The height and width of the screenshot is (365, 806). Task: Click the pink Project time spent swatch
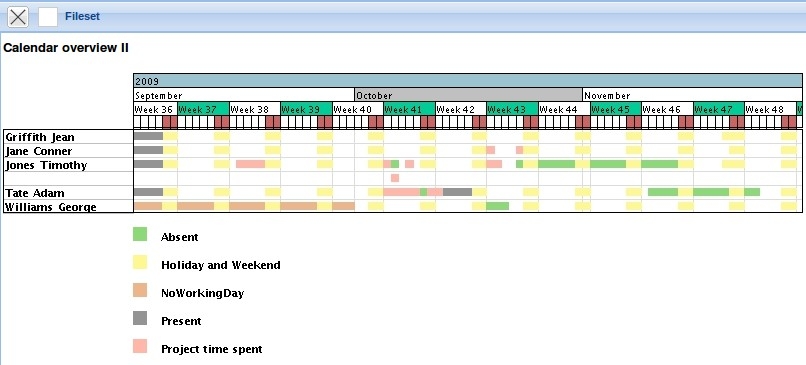coord(140,346)
